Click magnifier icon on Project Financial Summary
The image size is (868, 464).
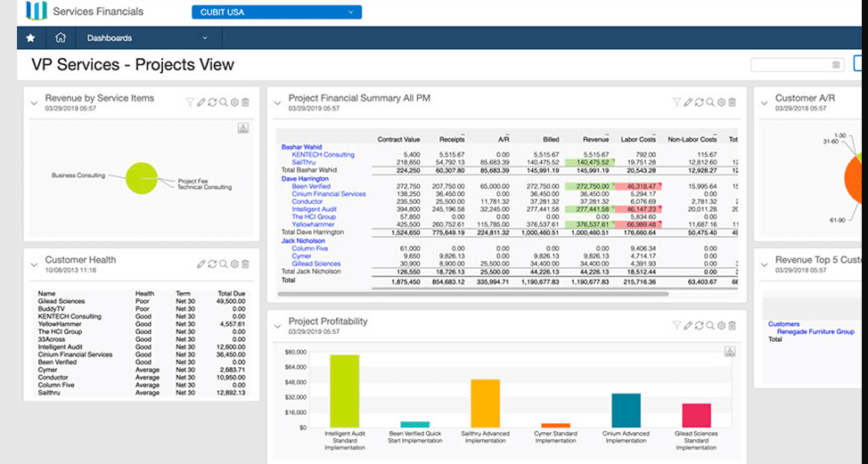(709, 102)
